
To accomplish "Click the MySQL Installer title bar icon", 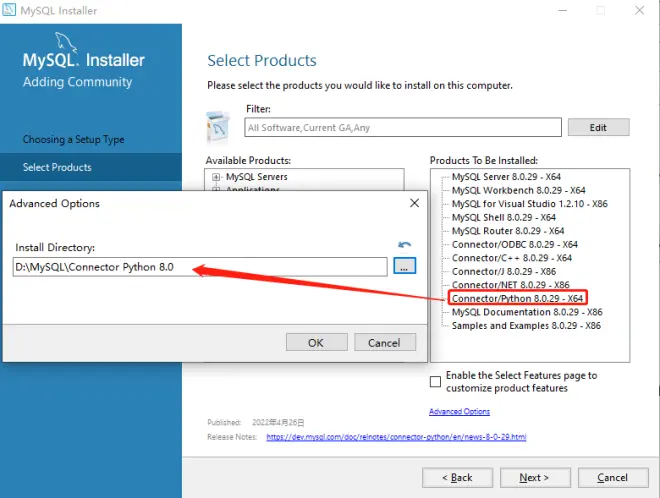I will 9,10.
